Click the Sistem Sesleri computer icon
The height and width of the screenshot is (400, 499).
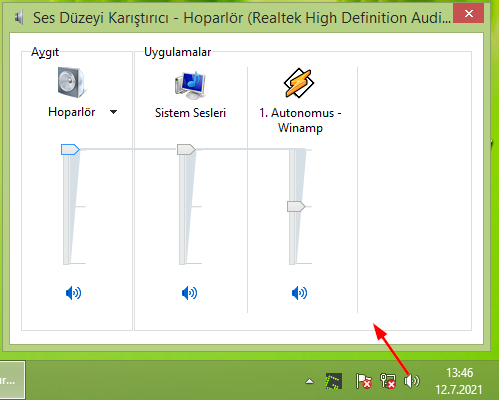click(190, 85)
